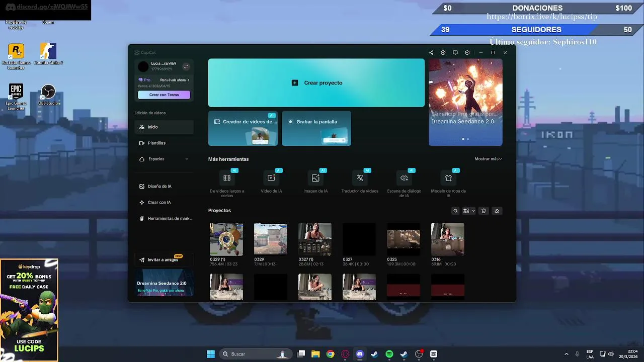Open the Imagen de IA tool

pyautogui.click(x=315, y=182)
